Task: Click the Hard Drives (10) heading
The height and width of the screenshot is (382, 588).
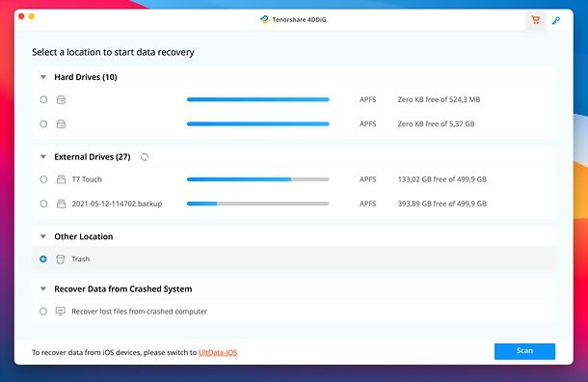Action: pos(86,77)
